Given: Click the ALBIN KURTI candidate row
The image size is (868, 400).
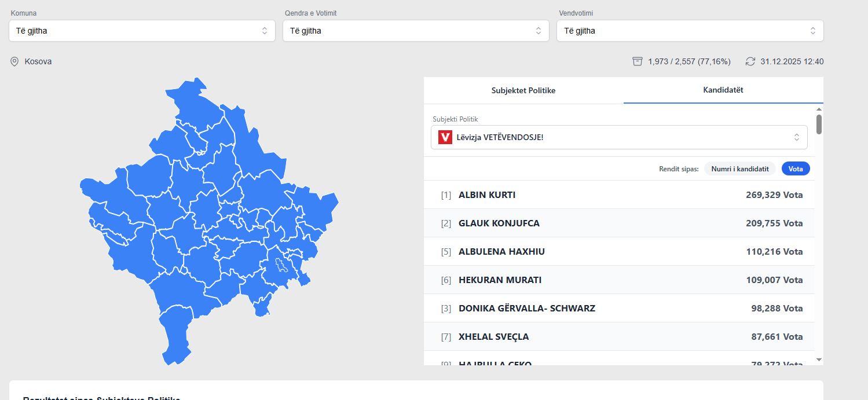Looking at the screenshot, I should tap(618, 195).
